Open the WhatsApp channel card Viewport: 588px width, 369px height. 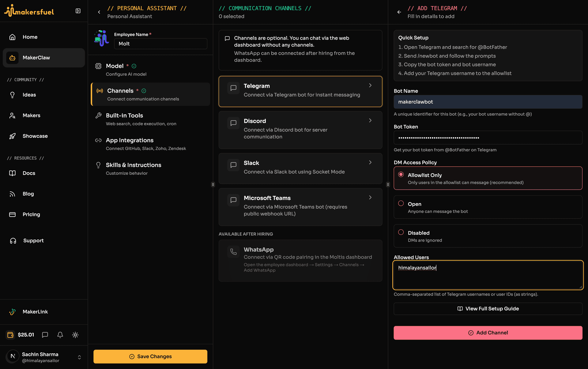(300, 261)
